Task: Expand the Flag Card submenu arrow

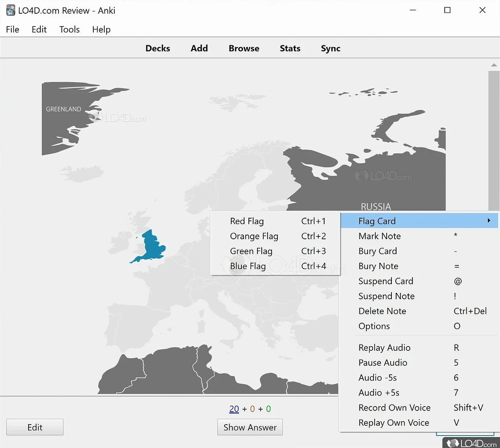Action: (489, 221)
